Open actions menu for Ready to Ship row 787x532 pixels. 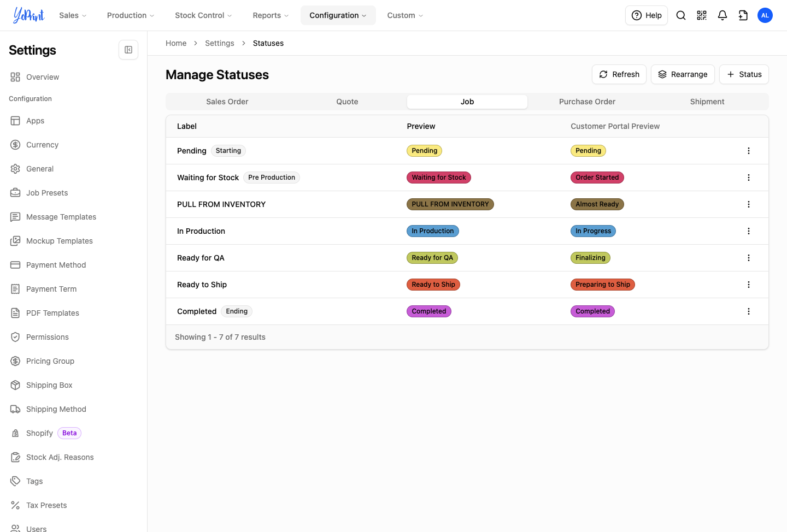pos(749,285)
